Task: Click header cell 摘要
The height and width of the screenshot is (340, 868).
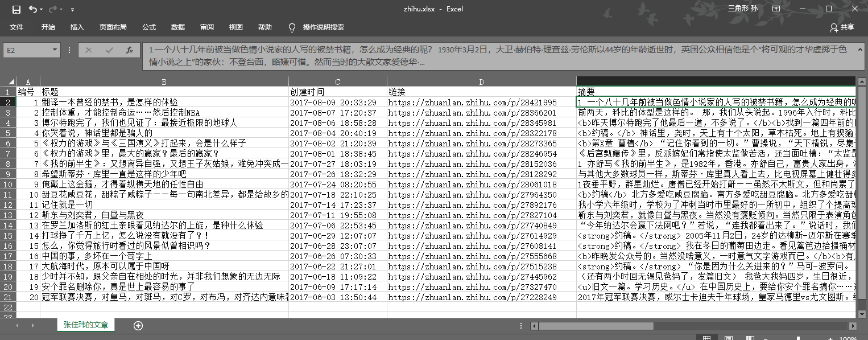Action: 716,92
